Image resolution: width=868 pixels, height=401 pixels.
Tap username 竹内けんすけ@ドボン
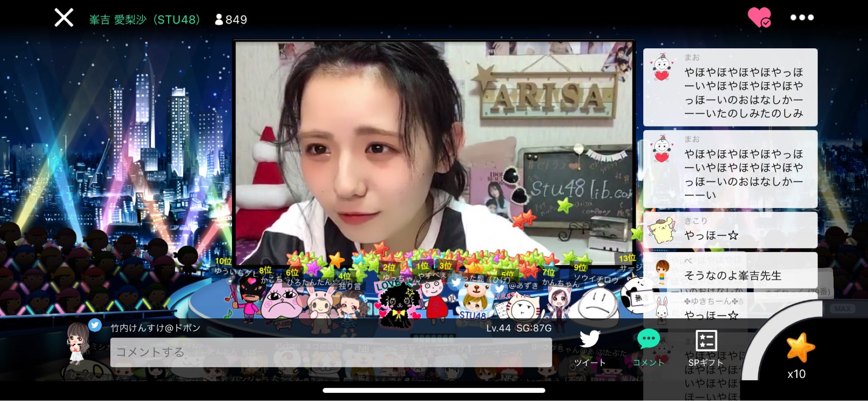[x=156, y=328]
